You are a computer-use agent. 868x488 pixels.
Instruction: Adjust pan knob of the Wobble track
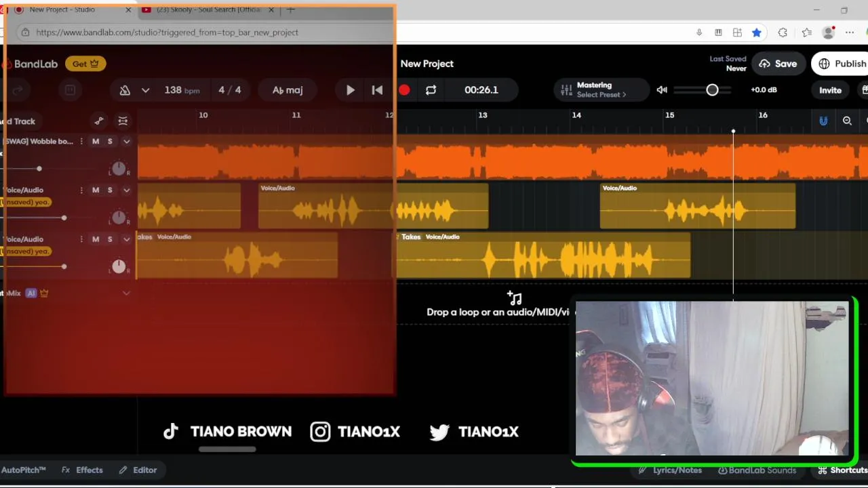tap(119, 168)
